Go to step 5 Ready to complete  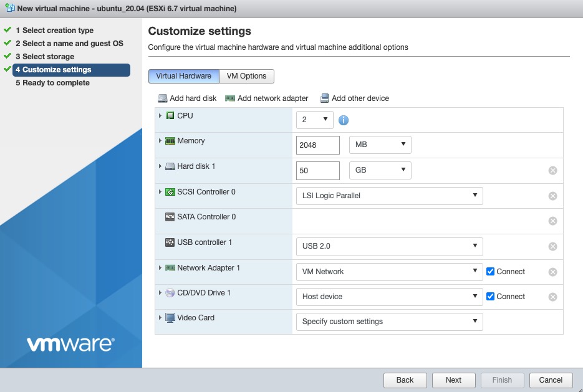[52, 83]
